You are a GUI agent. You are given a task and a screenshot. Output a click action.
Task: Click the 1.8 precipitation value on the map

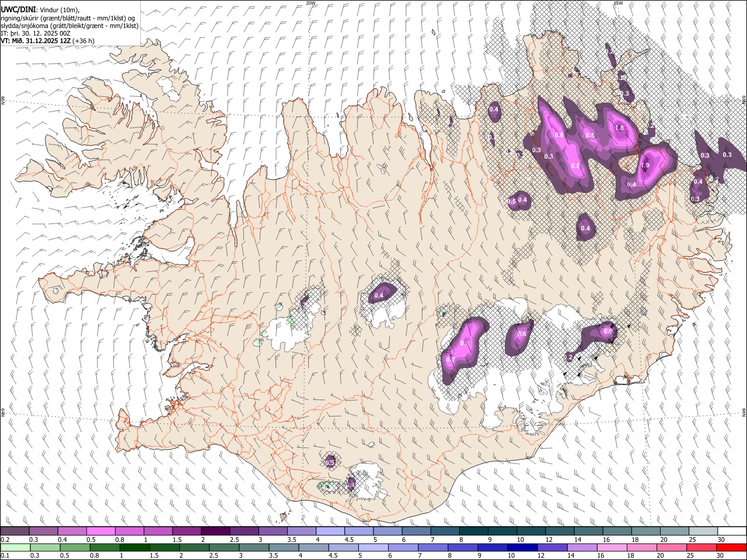pos(620,128)
